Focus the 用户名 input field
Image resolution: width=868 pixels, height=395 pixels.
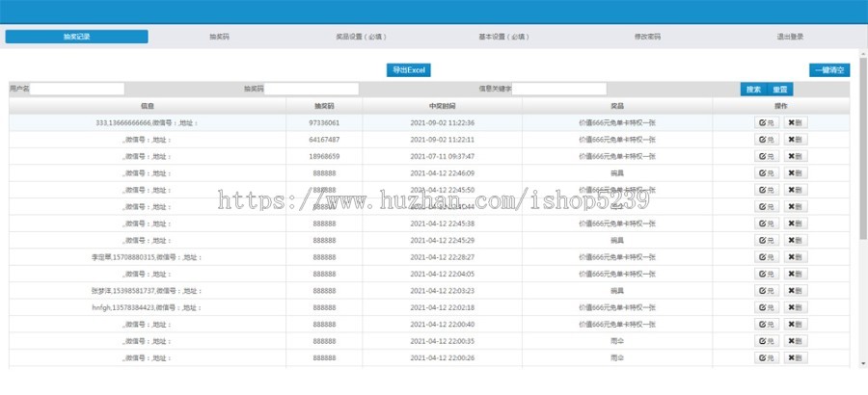click(77, 89)
